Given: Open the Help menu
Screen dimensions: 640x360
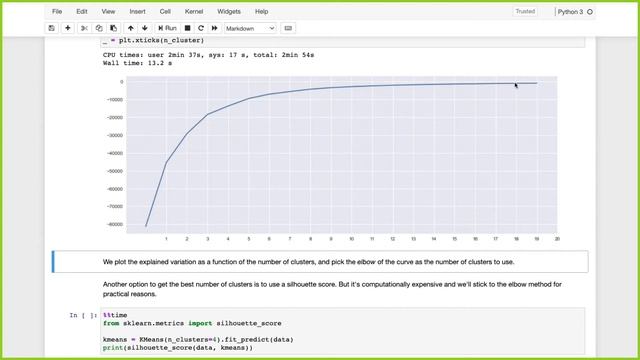Looking at the screenshot, I should [x=261, y=11].
